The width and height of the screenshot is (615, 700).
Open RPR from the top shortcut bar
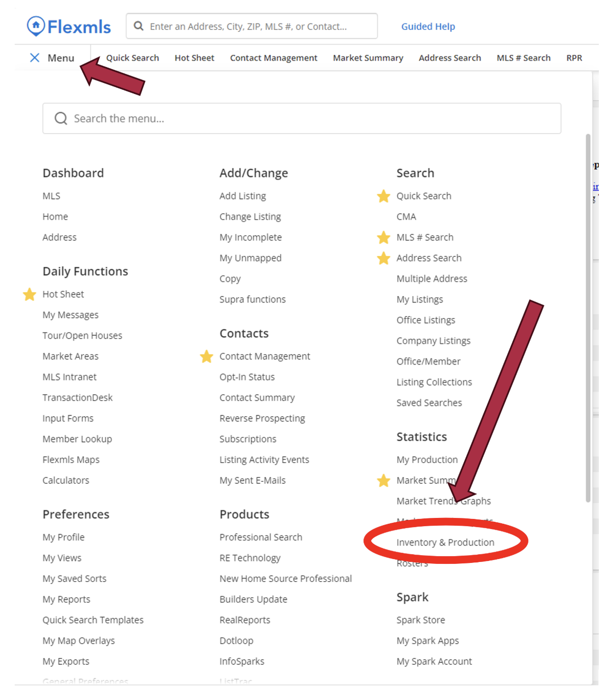[x=574, y=58]
